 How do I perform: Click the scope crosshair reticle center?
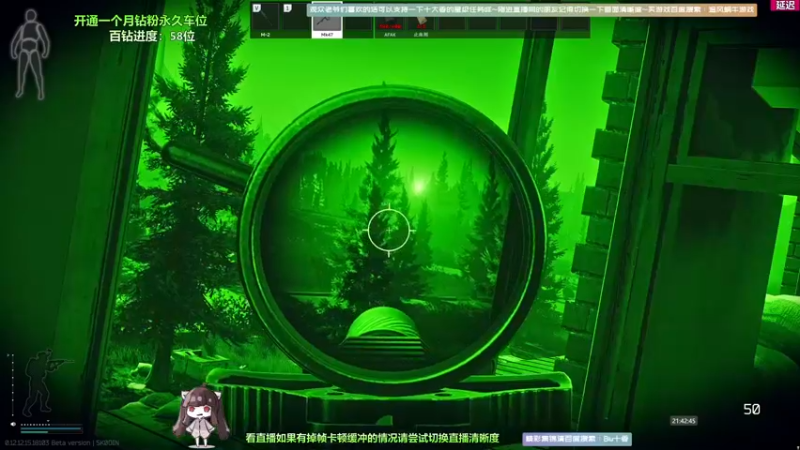click(389, 231)
